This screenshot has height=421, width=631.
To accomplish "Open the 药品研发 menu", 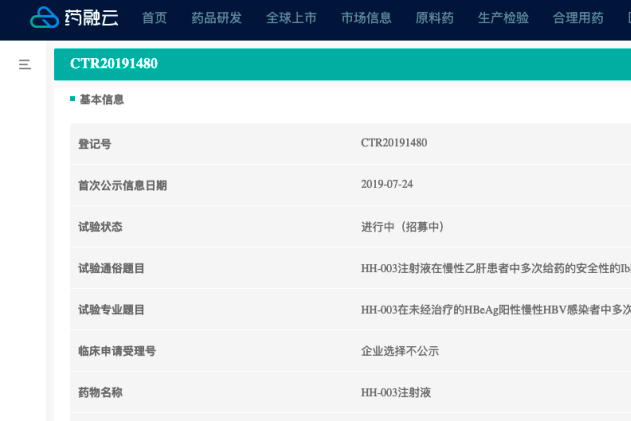I will click(x=217, y=18).
